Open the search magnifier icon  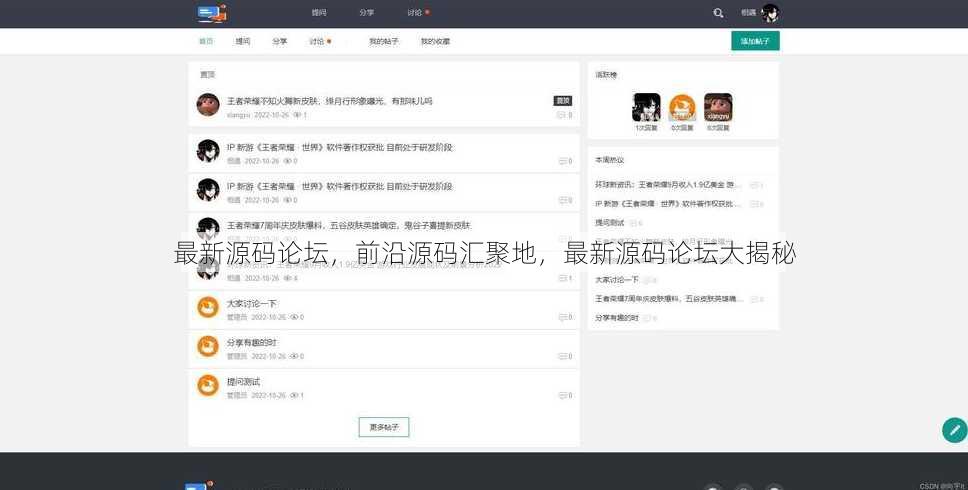coord(718,12)
